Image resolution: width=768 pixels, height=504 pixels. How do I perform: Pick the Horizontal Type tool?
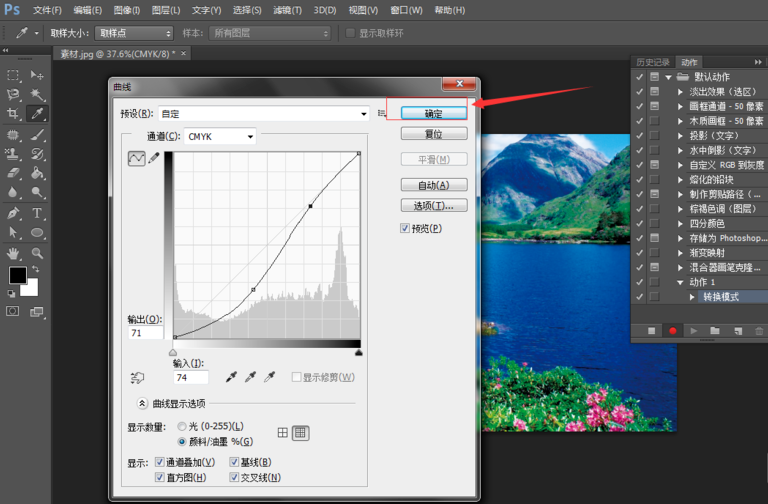pyautogui.click(x=37, y=213)
